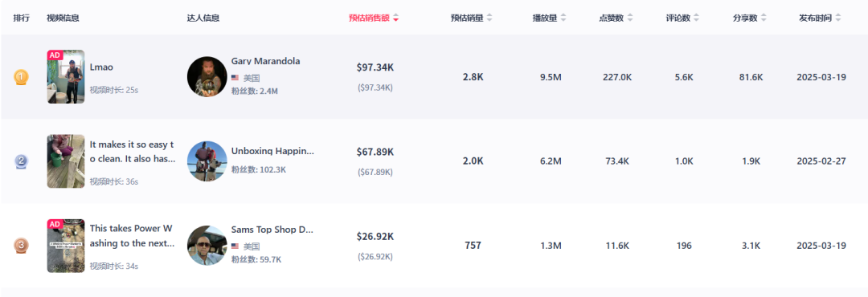
Task: Open the easy to clean video thumbnail
Action: click(66, 161)
